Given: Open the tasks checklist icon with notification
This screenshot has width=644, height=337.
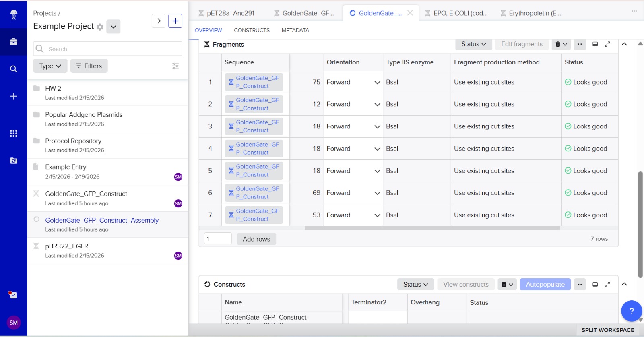Looking at the screenshot, I should click(13, 295).
